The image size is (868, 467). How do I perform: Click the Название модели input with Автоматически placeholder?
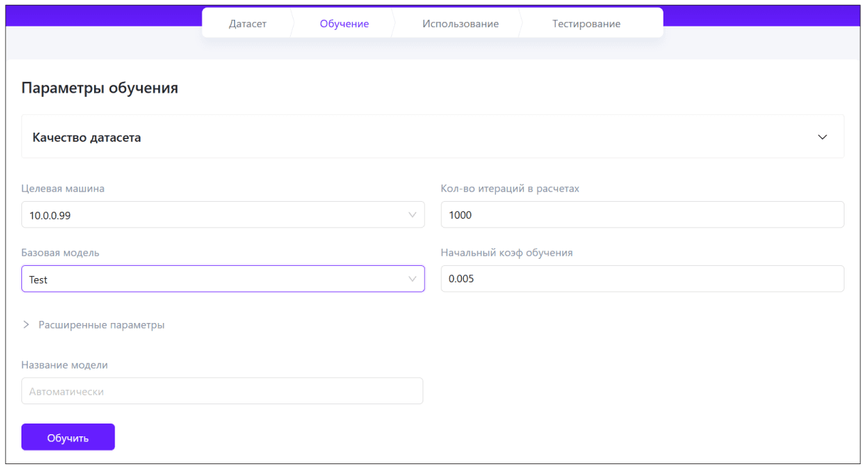[x=222, y=391]
